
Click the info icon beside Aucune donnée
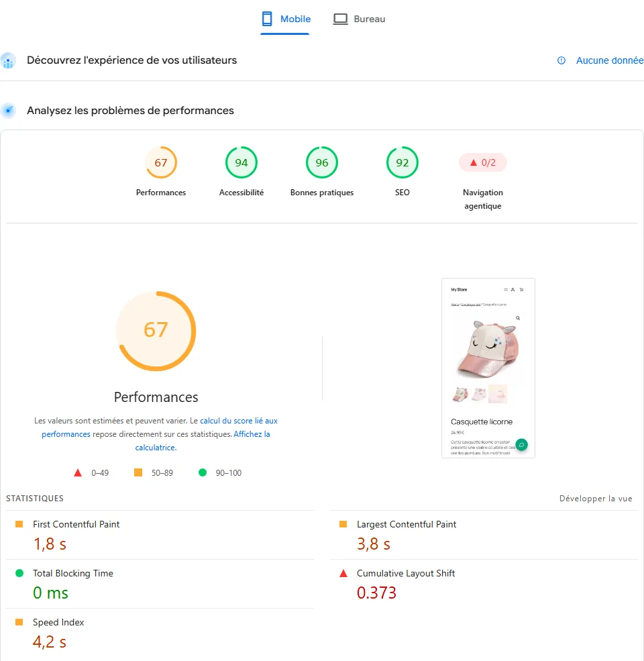coord(561,60)
